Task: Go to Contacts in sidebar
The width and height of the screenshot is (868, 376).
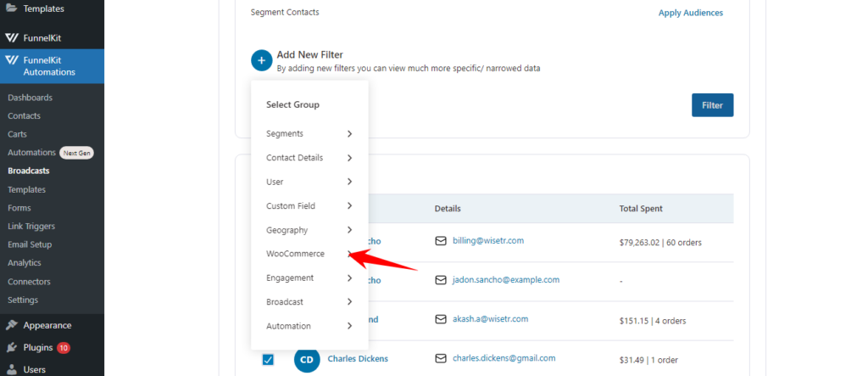Action: tap(24, 116)
